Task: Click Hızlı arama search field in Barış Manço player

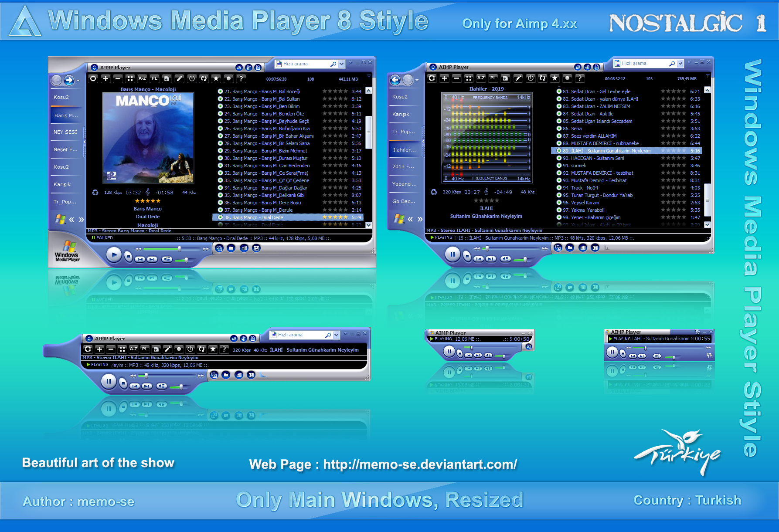Action: point(306,64)
